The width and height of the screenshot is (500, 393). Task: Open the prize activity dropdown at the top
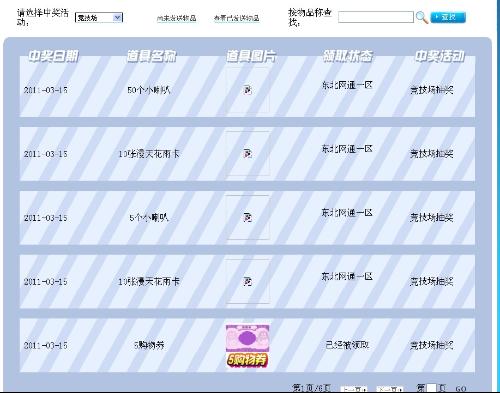(99, 18)
